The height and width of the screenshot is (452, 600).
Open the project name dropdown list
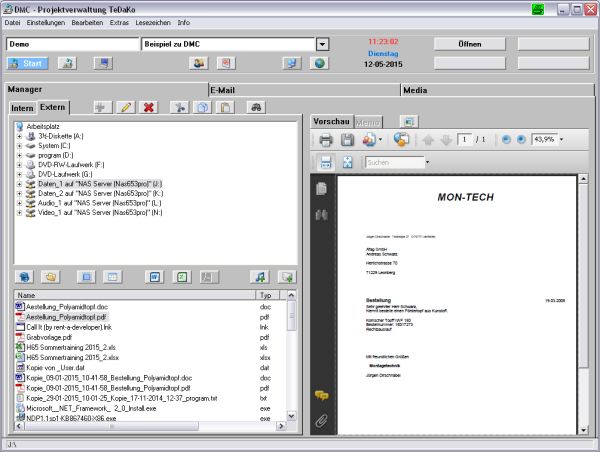[322, 45]
